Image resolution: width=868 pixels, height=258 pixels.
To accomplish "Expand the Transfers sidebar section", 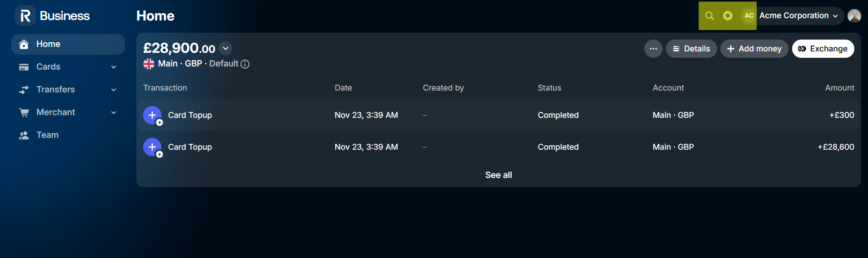I will pos(114,90).
